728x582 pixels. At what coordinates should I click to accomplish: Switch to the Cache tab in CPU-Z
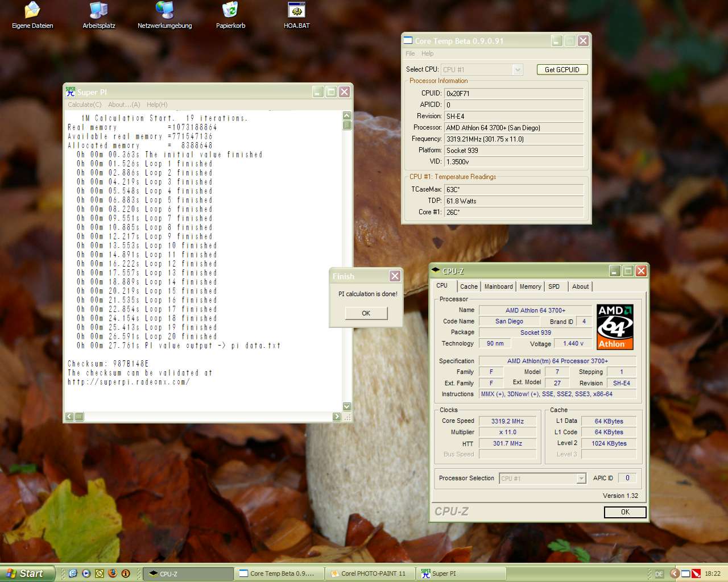point(469,286)
